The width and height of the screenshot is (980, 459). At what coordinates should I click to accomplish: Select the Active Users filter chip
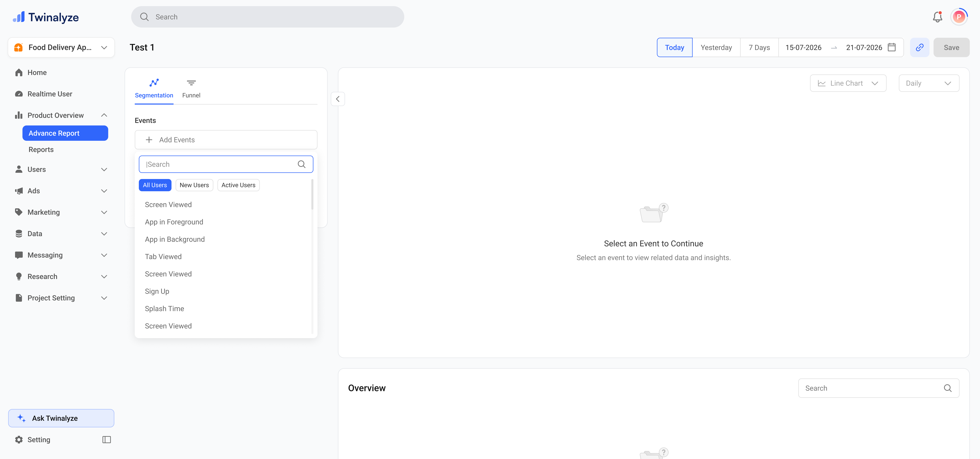coord(238,185)
